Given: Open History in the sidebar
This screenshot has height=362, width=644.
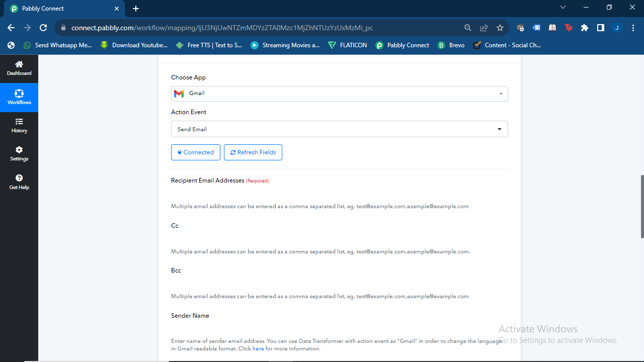Looking at the screenshot, I should point(19,126).
